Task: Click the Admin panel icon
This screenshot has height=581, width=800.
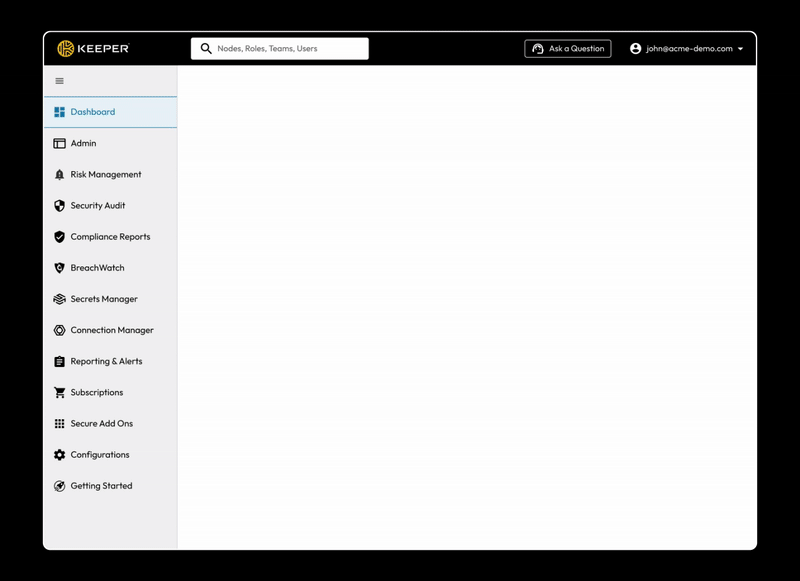Action: 60,143
